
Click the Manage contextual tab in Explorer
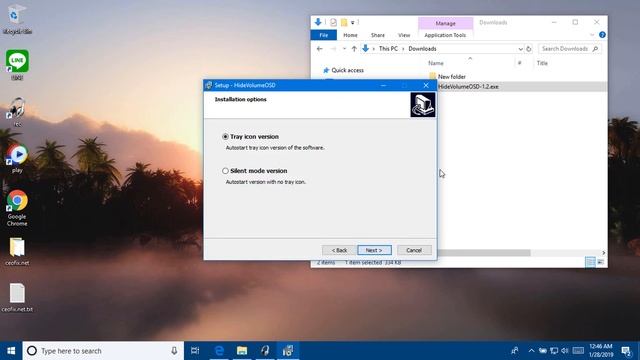pyautogui.click(x=445, y=24)
